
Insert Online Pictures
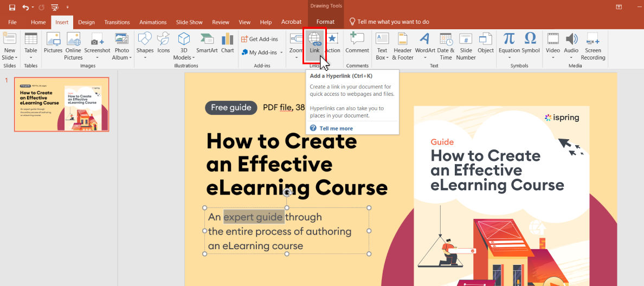click(73, 46)
